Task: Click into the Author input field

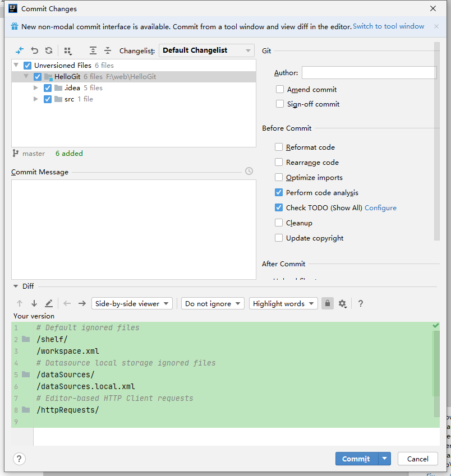Action: click(369, 72)
